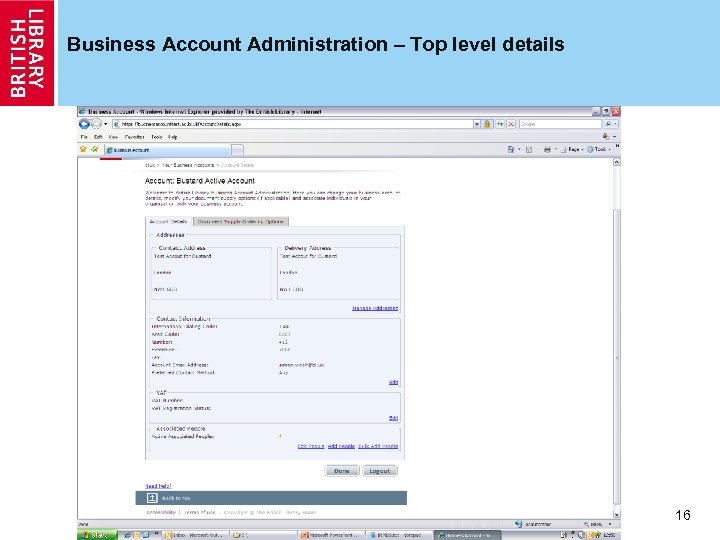This screenshot has width=720, height=540.
Task: Open the recent pages dropdown beside Forward
Action: pos(106,124)
